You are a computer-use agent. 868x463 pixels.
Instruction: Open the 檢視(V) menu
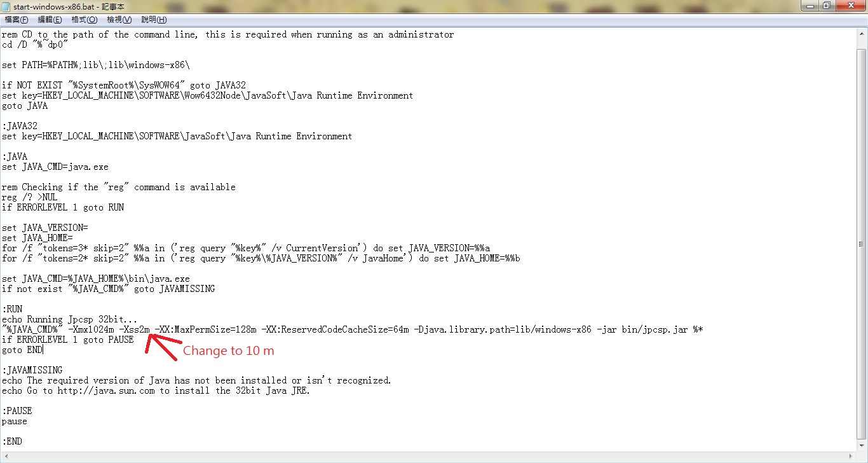click(x=119, y=20)
